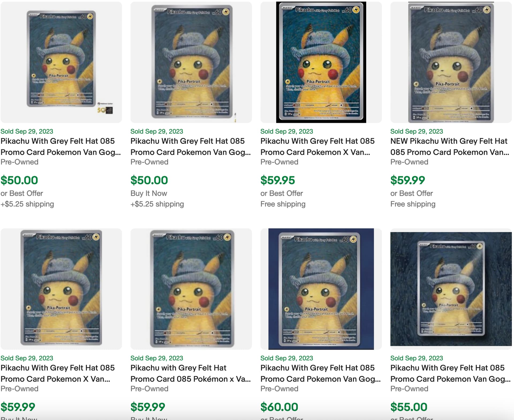Open the starry-background $55.00 card image
Screen dimensions: 514x420
click(451, 289)
